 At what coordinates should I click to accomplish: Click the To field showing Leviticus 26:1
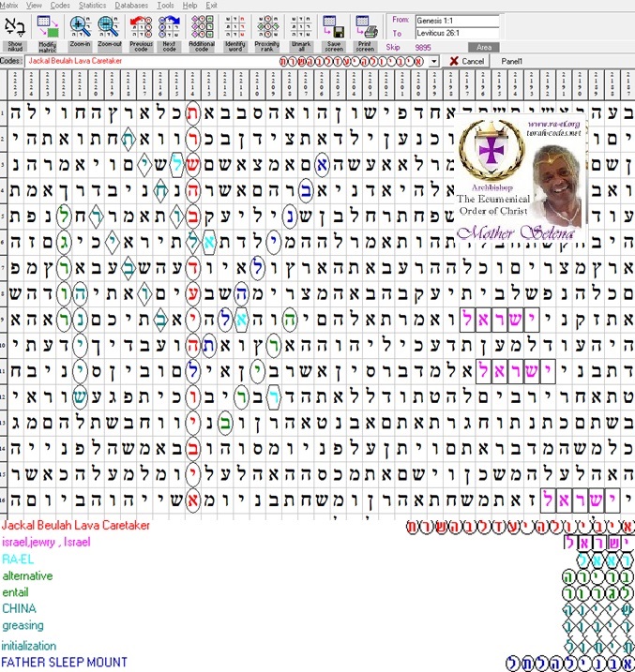pyautogui.click(x=457, y=33)
